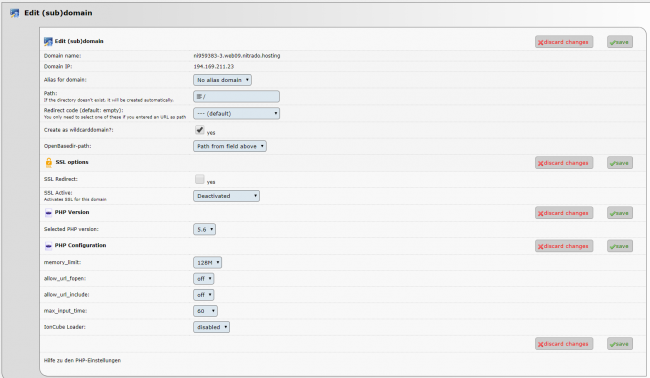Image resolution: width=650 pixels, height=378 pixels.
Task: Click the PHP Version section icon
Action: click(49, 213)
